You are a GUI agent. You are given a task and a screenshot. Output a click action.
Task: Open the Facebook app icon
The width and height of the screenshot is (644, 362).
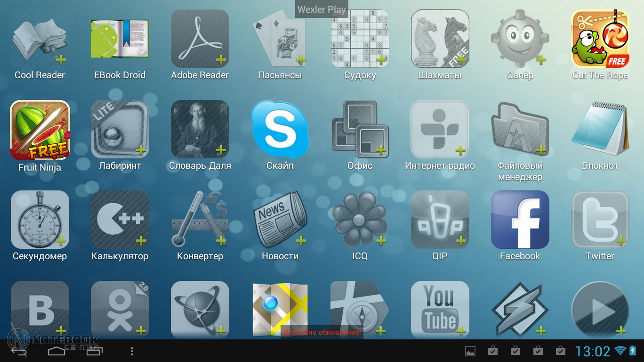[520, 220]
